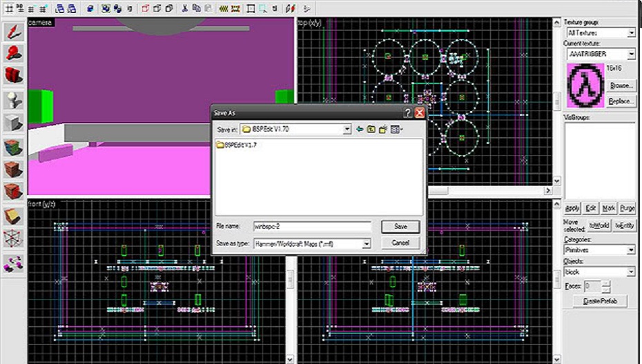The width and height of the screenshot is (642, 364).
Task: Select the red arrow Selection tool
Action: click(x=13, y=32)
